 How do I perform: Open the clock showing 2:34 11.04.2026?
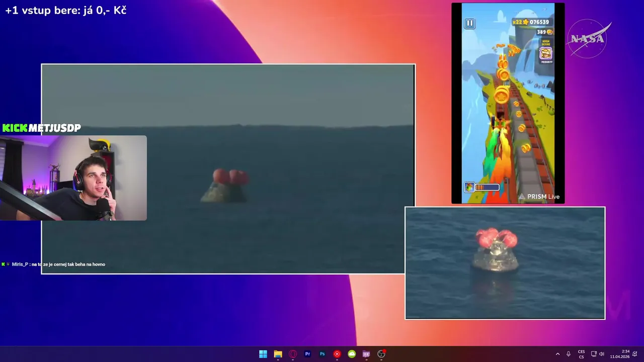coord(620,354)
